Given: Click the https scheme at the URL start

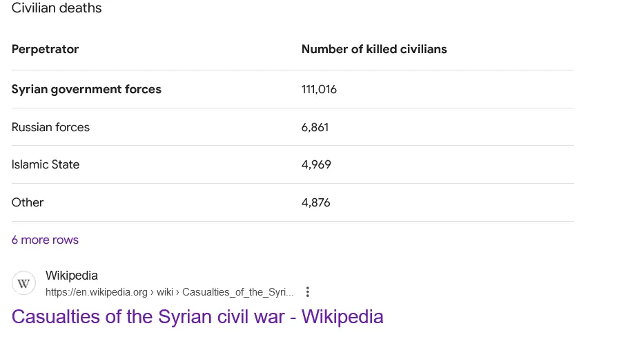Looking at the screenshot, I should (58, 292).
